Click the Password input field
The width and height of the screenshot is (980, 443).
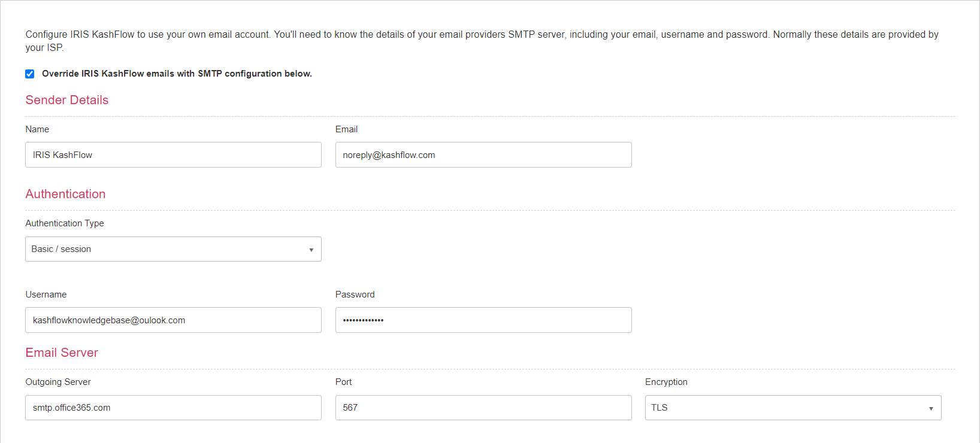483,320
